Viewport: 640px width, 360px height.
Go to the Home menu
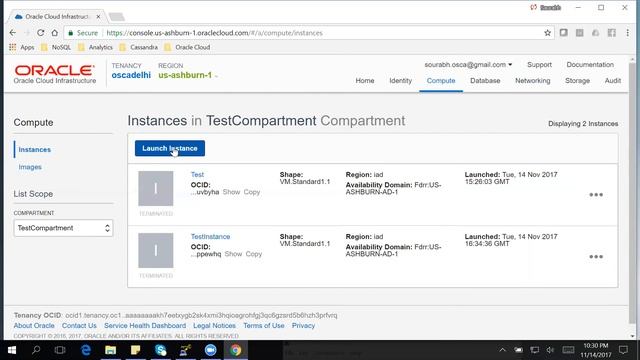tap(364, 81)
